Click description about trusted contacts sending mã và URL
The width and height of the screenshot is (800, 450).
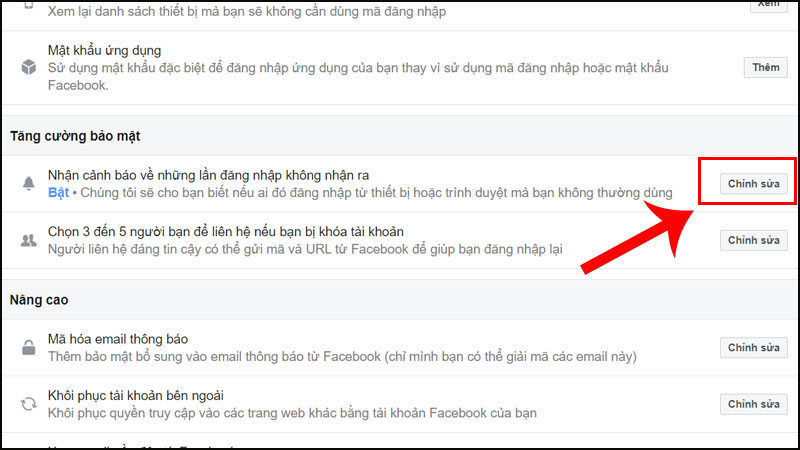305,249
